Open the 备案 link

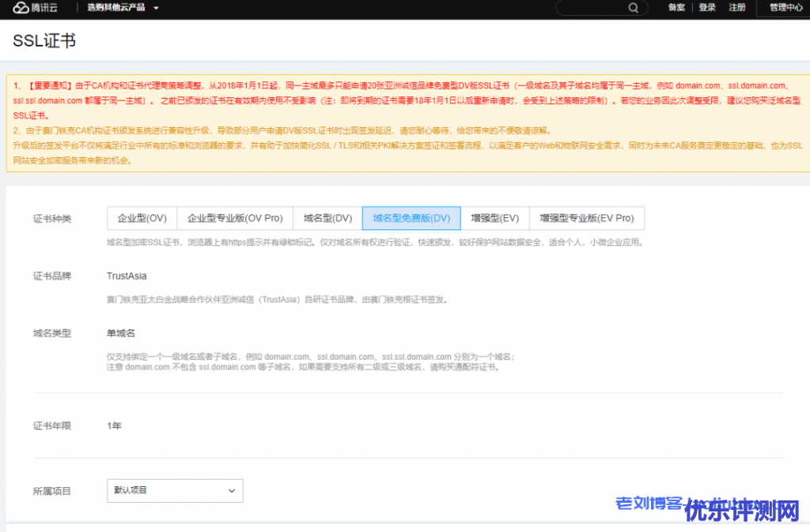click(x=676, y=7)
